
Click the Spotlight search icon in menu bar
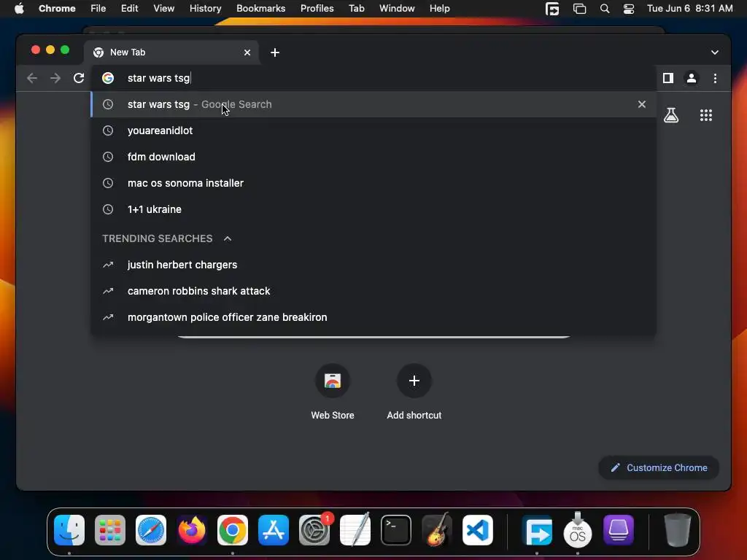coord(605,9)
